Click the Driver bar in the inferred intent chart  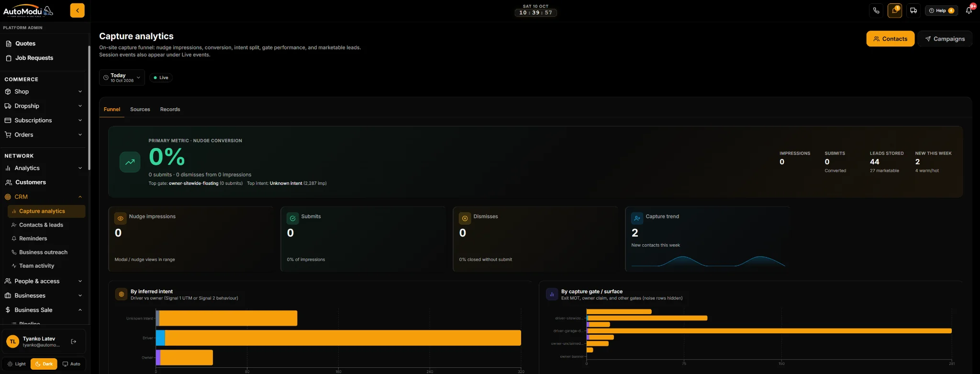[x=338, y=338]
